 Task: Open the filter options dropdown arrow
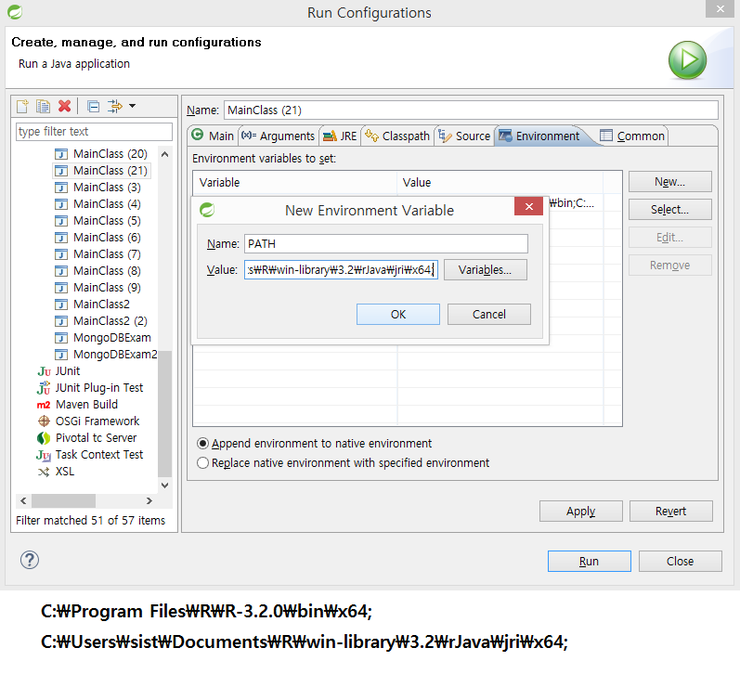click(132, 106)
